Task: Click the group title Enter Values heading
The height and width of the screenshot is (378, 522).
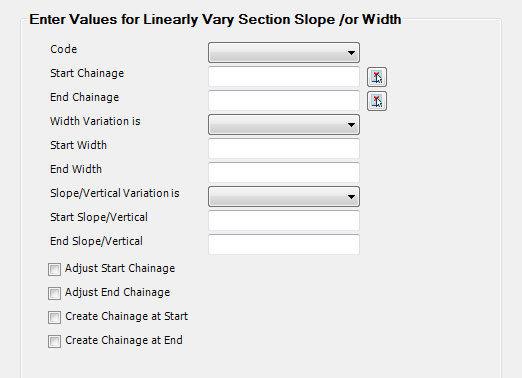Action: 215,19
